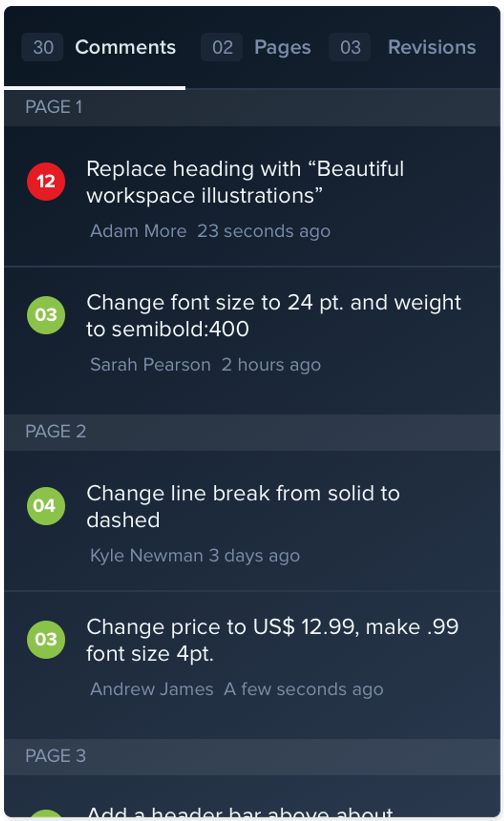
Task: Click author name Adam More
Action: click(139, 231)
